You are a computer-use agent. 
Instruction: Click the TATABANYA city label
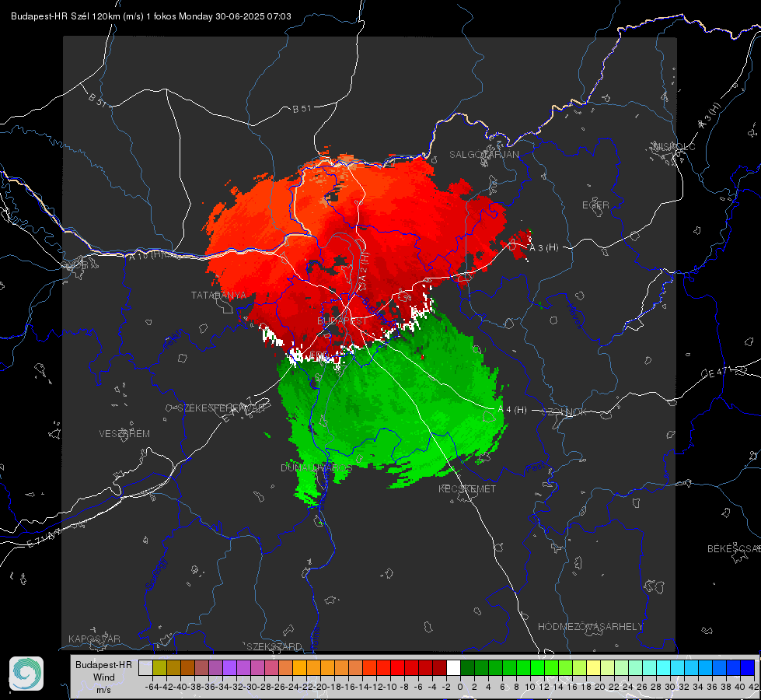218,295
